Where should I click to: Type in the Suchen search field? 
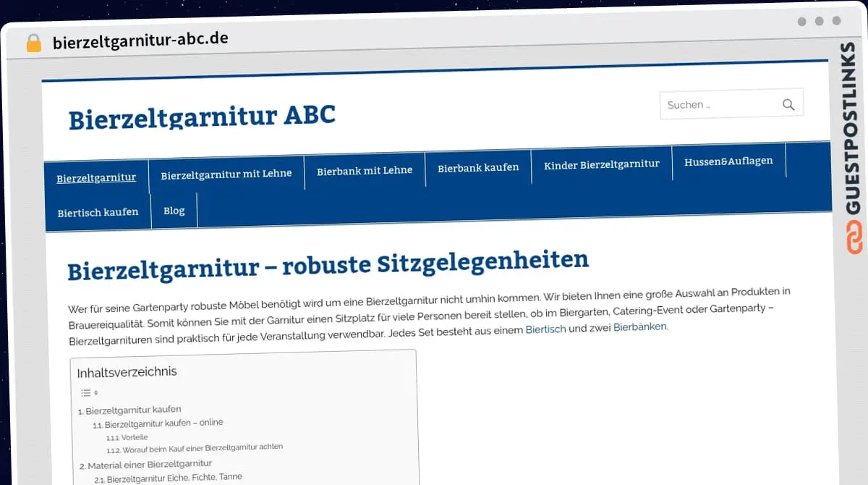click(x=716, y=105)
